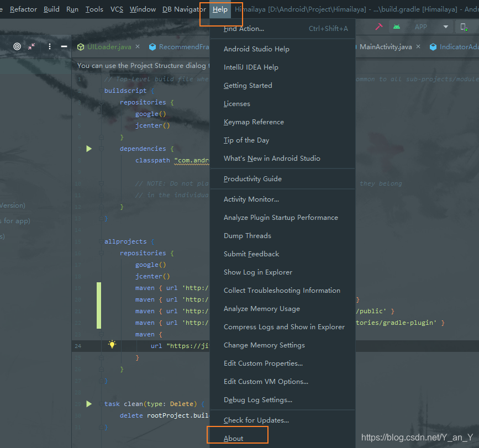Close the MainActivity.java tab
The height and width of the screenshot is (448, 479).
[418, 46]
